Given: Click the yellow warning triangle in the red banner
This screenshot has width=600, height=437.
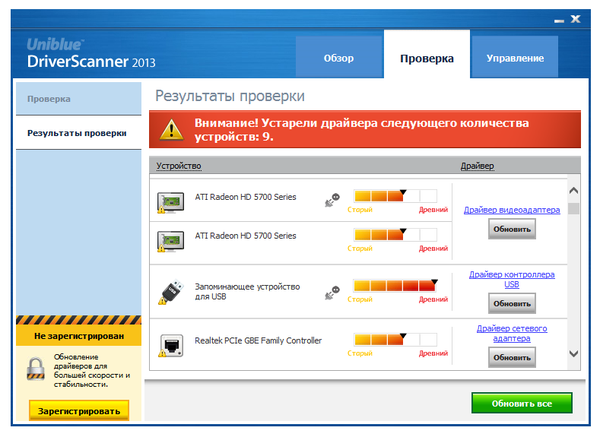Looking at the screenshot, I should [x=171, y=129].
